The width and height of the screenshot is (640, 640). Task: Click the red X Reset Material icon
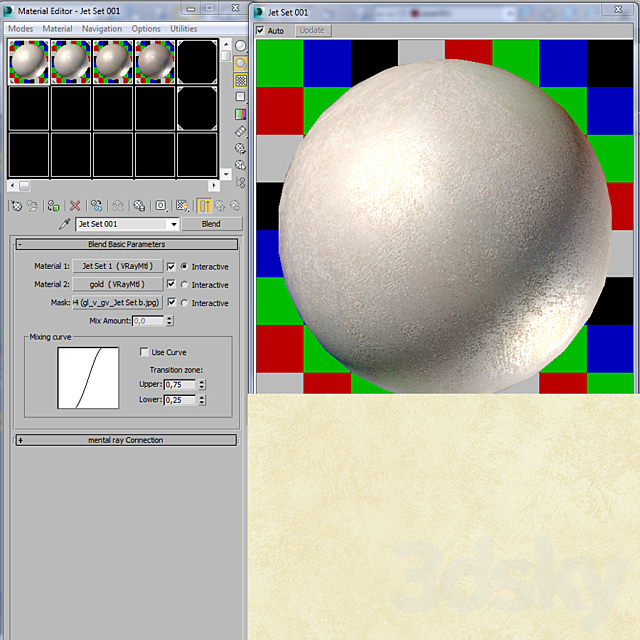pos(75,206)
